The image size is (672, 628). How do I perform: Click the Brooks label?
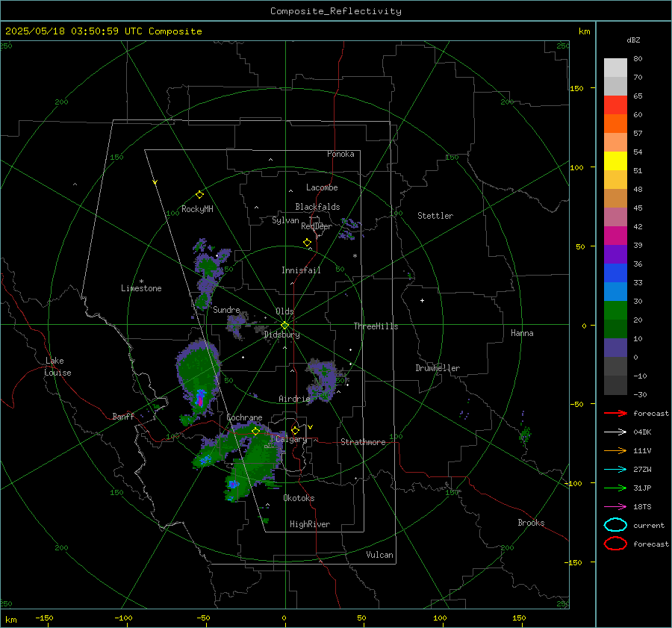tap(531, 523)
